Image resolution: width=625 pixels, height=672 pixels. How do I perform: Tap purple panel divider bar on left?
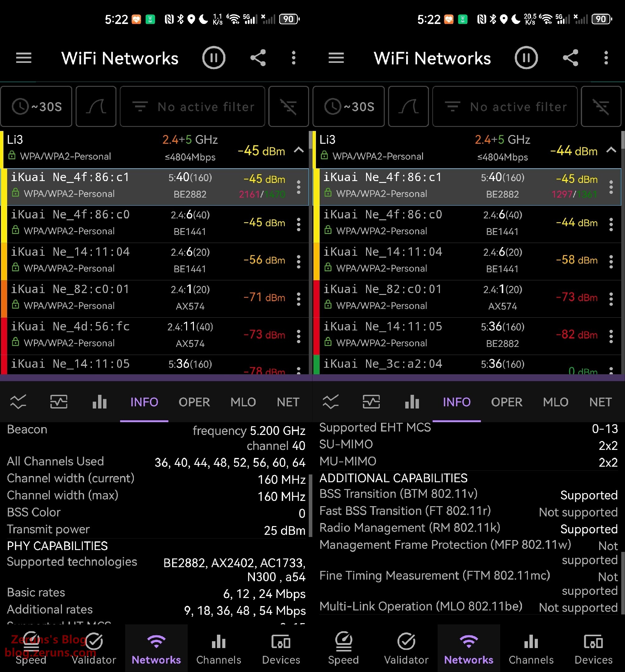(156, 378)
